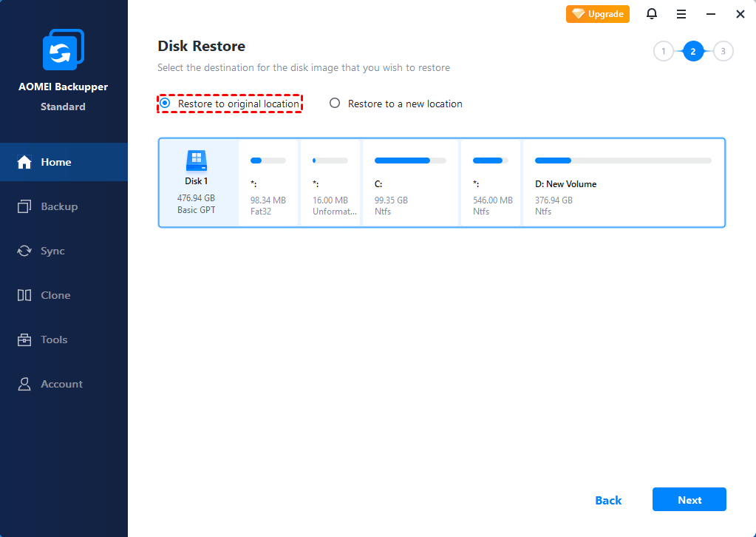Open the Account section
Screen dimensions: 756x537
click(64, 384)
